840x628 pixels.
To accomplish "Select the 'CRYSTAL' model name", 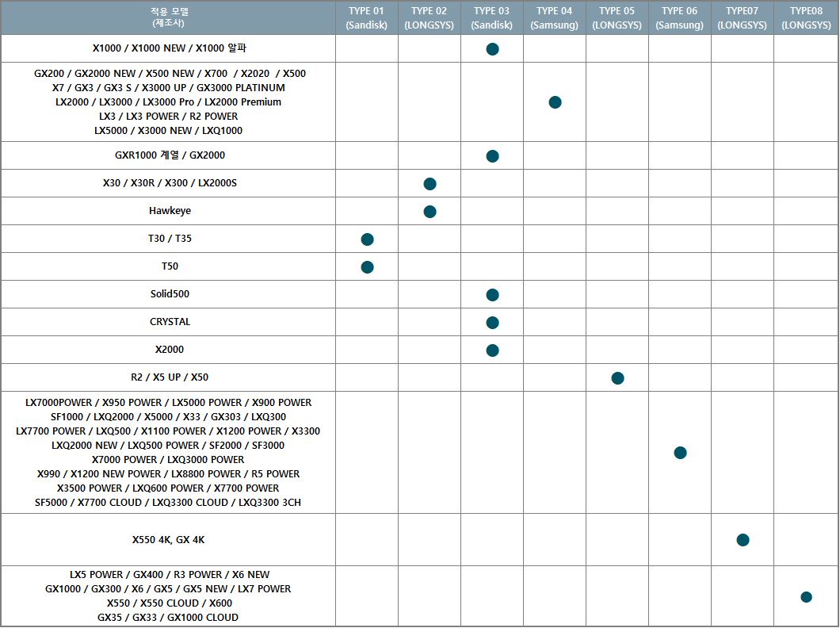I will 170,322.
